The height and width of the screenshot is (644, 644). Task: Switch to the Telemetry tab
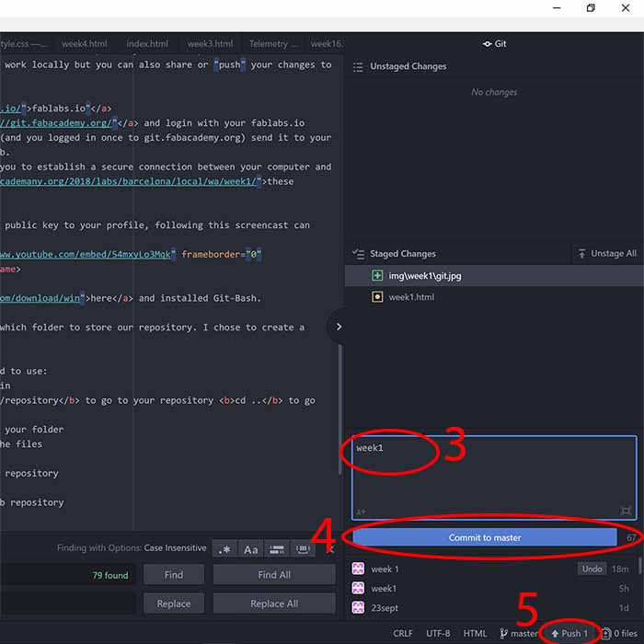click(x=272, y=43)
